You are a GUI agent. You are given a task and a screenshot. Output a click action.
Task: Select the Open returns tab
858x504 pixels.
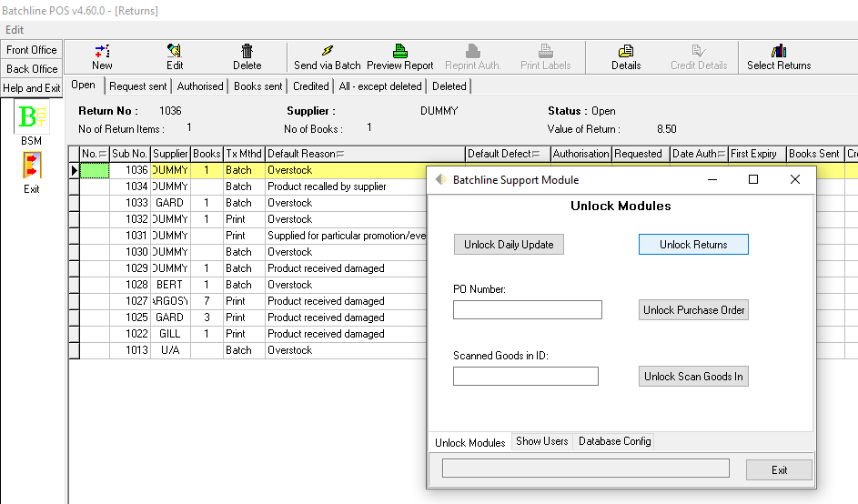(x=83, y=85)
